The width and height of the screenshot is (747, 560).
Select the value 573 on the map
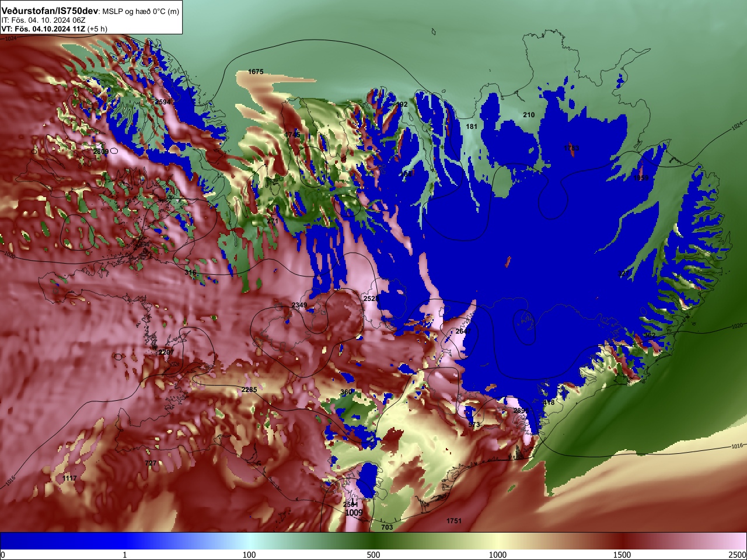[474, 425]
